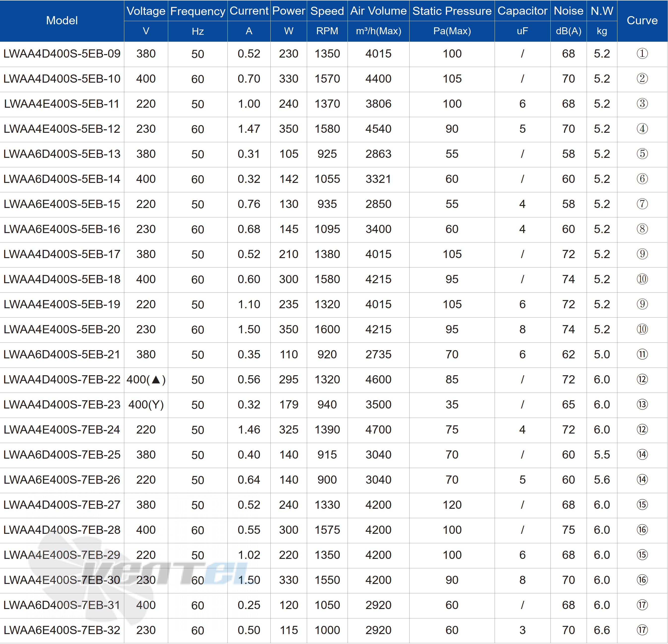Select model LWAA4E400S-5EB-11
The height and width of the screenshot is (644, 668).
[62, 104]
